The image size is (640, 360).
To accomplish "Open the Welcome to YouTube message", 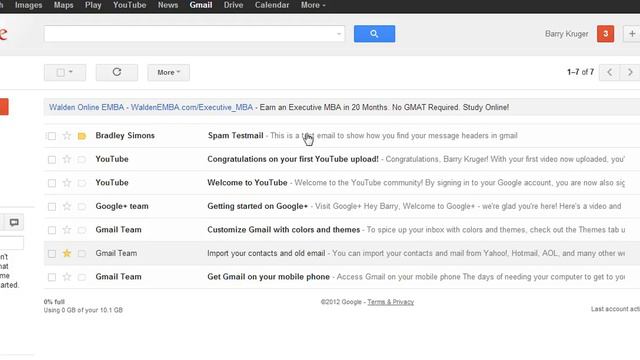I will point(247,183).
